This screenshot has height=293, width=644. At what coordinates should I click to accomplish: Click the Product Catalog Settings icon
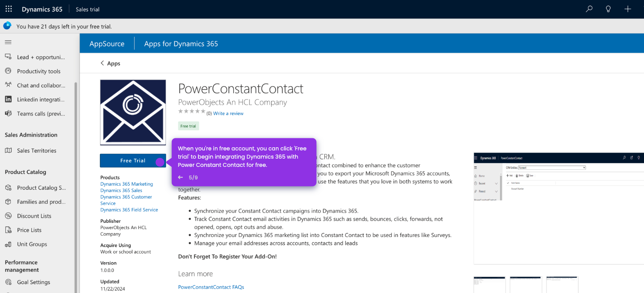8,188
